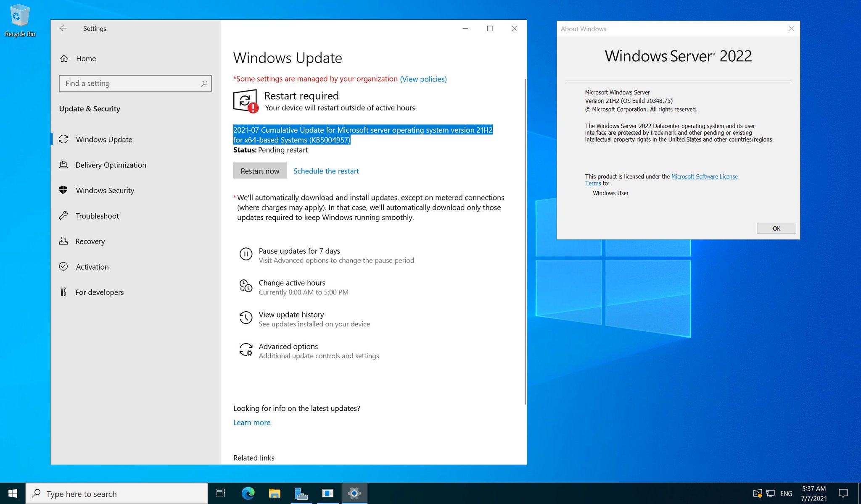This screenshot has width=861, height=504.
Task: Click inside the Find a setting search box
Action: [135, 83]
